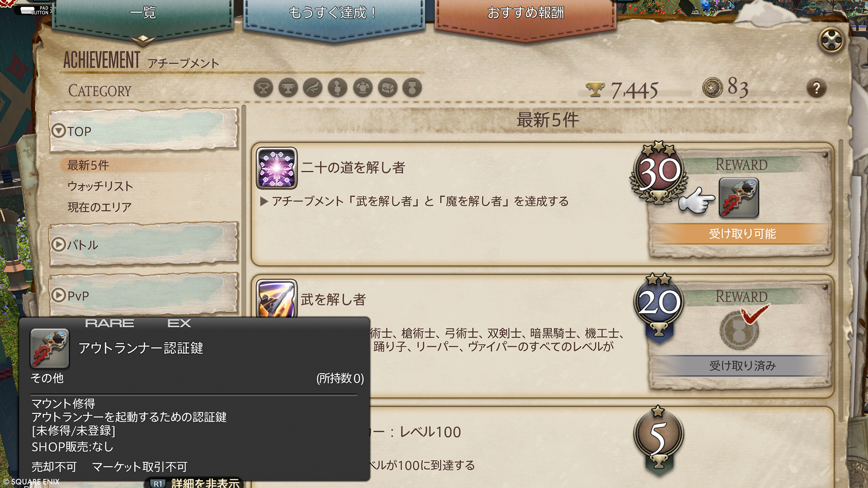Open the おすすめ報酬 tab
868x488 pixels.
(525, 14)
